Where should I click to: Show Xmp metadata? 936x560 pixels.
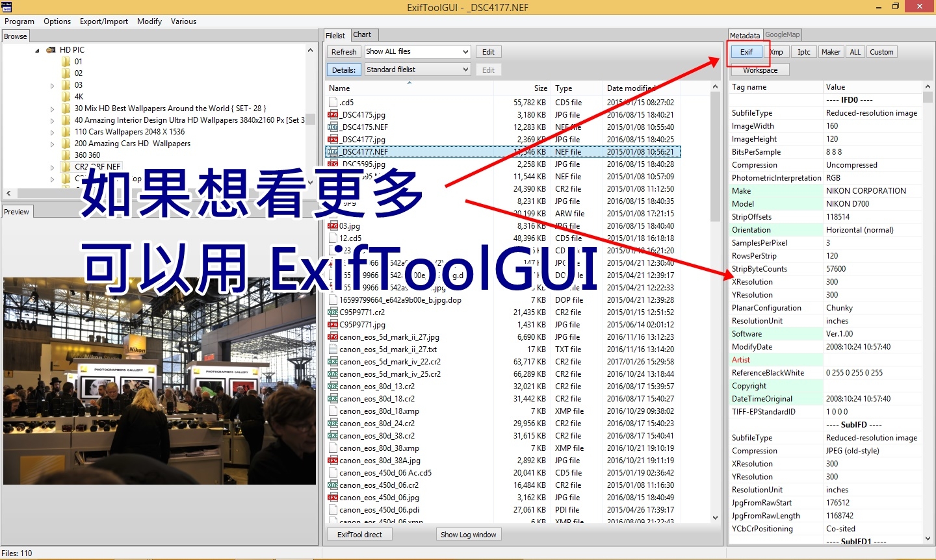(x=777, y=52)
